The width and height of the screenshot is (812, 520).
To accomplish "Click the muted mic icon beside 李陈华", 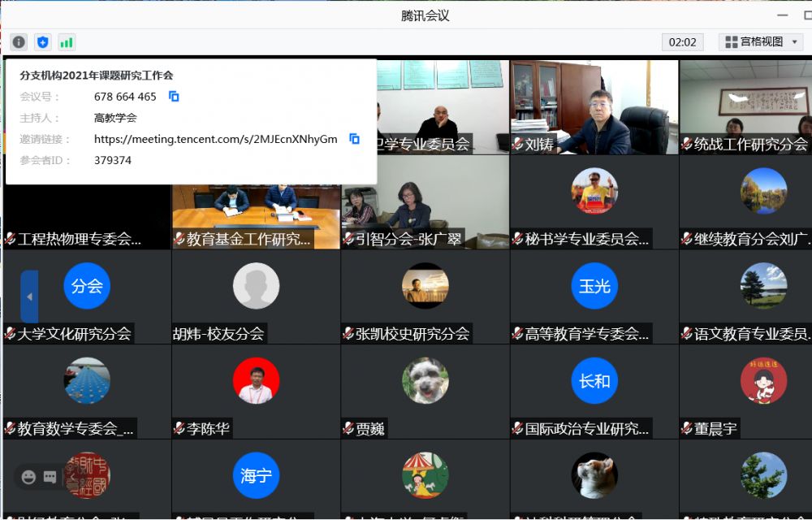I will [x=179, y=429].
